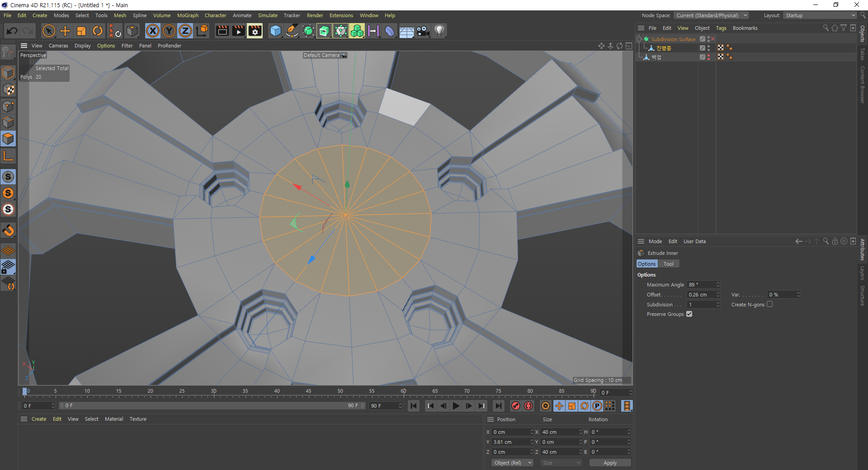Toggle Z-axis lock

tap(185, 31)
